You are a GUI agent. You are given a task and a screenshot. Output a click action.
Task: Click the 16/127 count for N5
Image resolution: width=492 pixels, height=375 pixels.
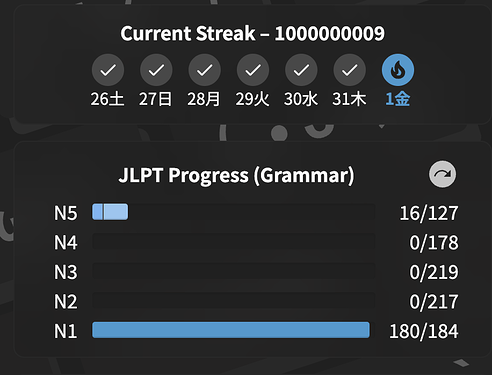click(x=429, y=213)
